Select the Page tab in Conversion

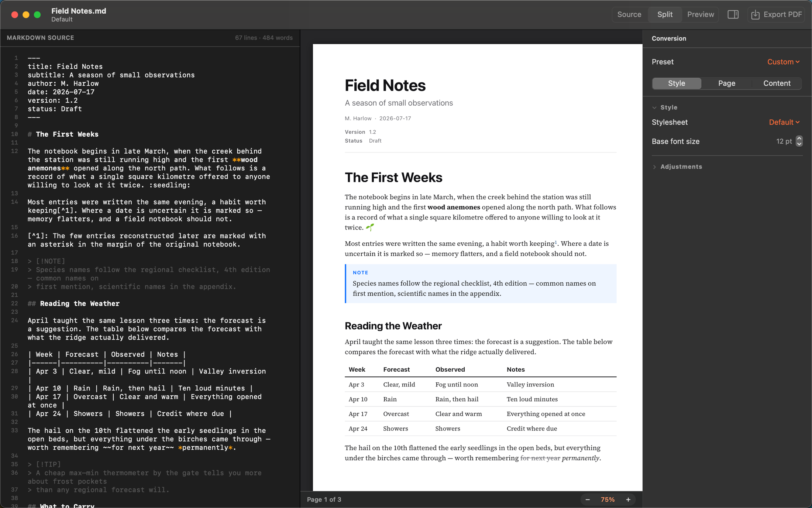[726, 83]
